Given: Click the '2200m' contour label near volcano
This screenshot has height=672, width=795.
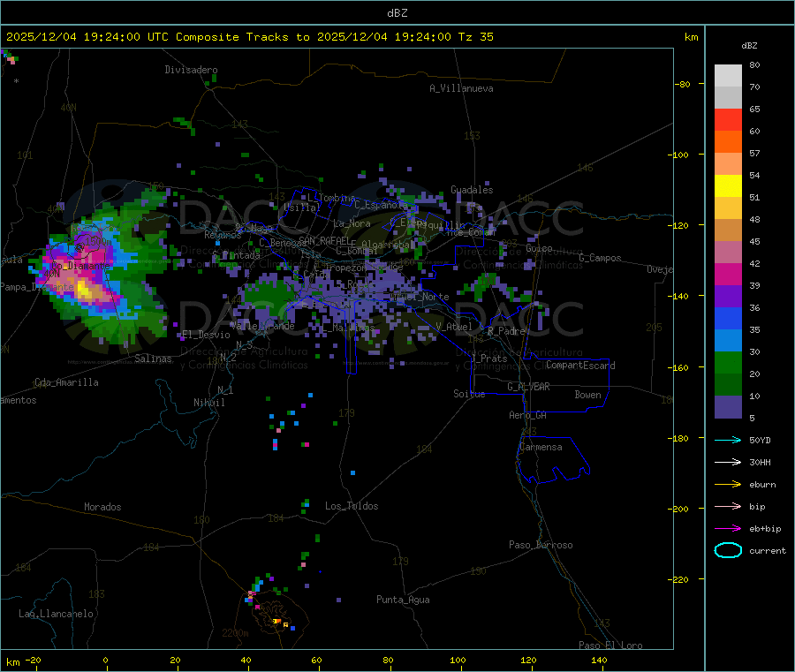Looking at the screenshot, I should click(235, 633).
